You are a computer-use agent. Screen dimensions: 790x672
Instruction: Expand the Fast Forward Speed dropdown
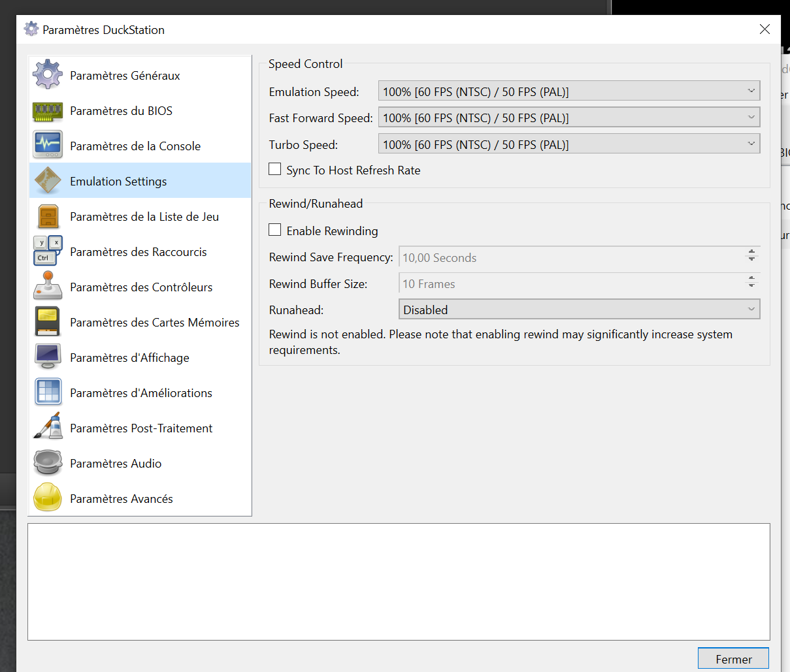(x=569, y=118)
